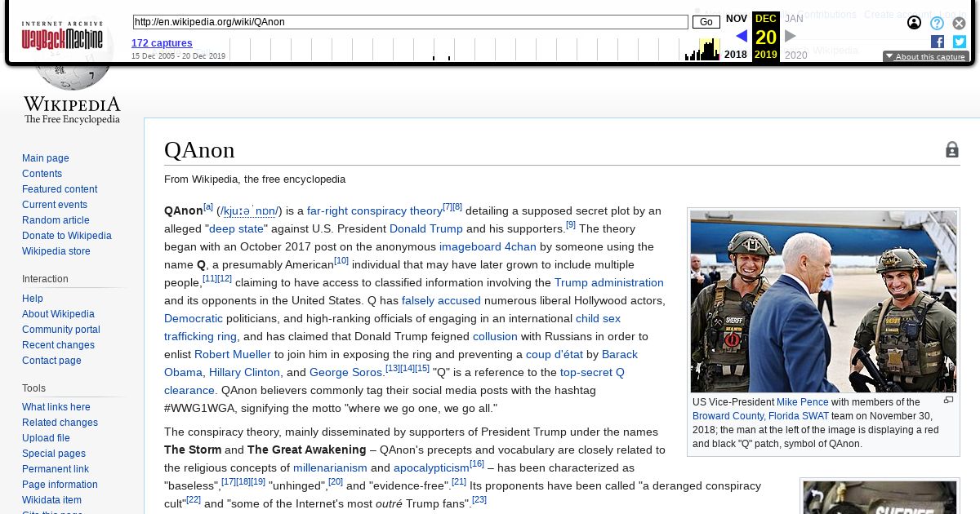Open Random article link

coord(56,220)
